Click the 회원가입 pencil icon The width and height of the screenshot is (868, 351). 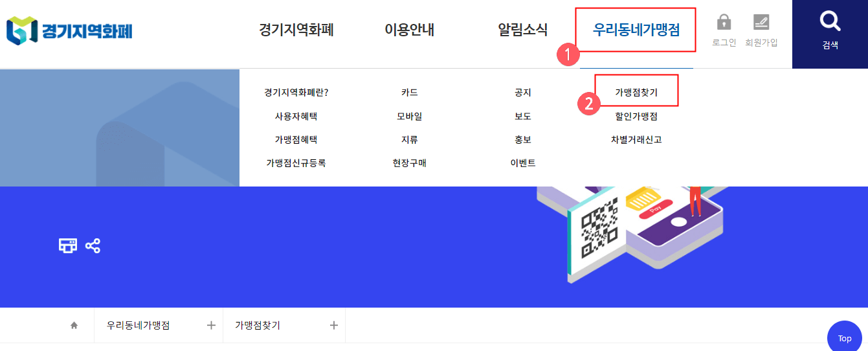[x=761, y=23]
